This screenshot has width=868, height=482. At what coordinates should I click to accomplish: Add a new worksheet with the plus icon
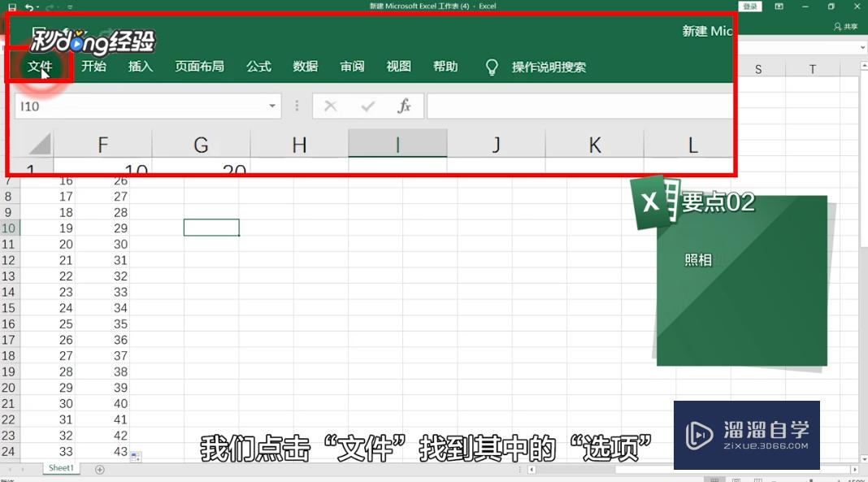99,468
